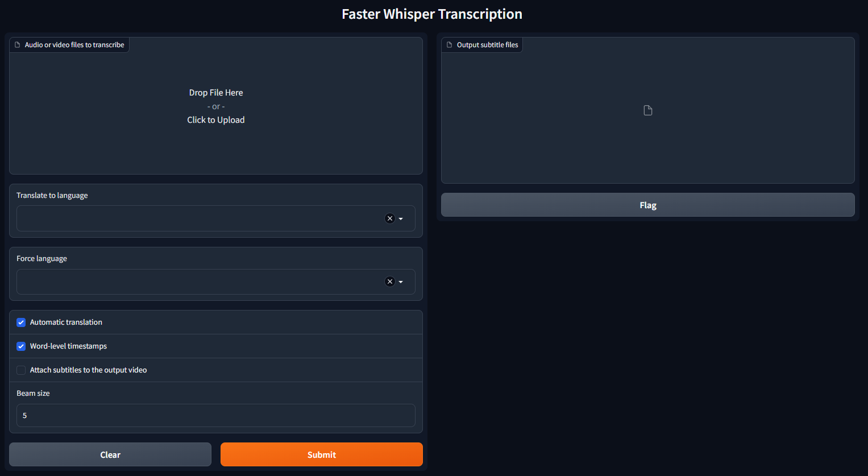This screenshot has width=868, height=476.
Task: Submit the transcription job
Action: pos(322,454)
